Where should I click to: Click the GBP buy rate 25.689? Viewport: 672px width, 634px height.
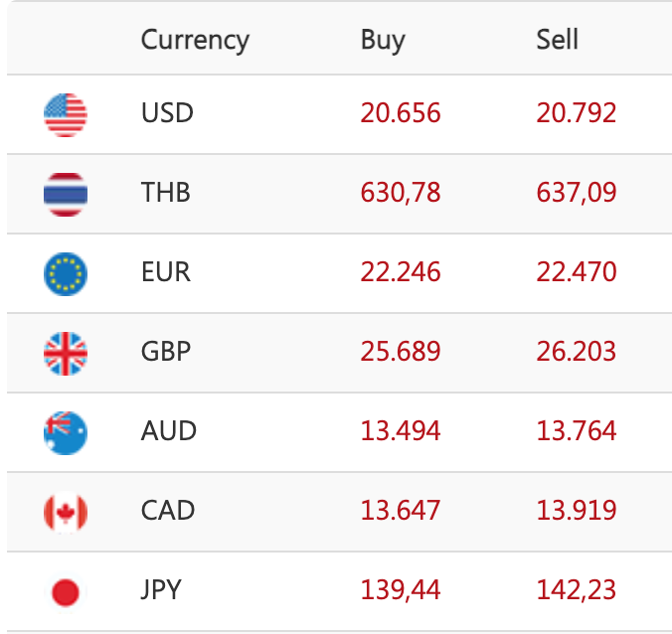(x=401, y=352)
